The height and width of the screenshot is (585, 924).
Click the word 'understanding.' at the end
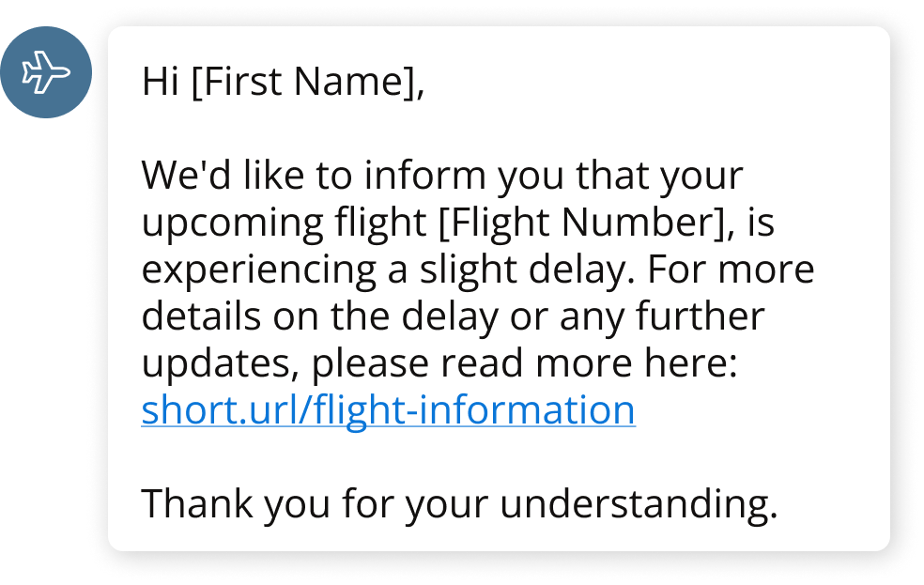pos(639,504)
